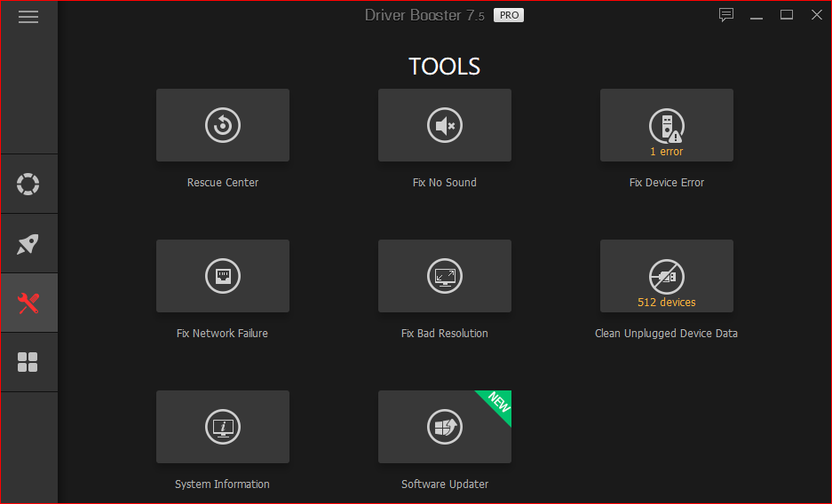Screen dimensions: 832x504
Task: Click the "1 error" status text
Action: pos(667,152)
